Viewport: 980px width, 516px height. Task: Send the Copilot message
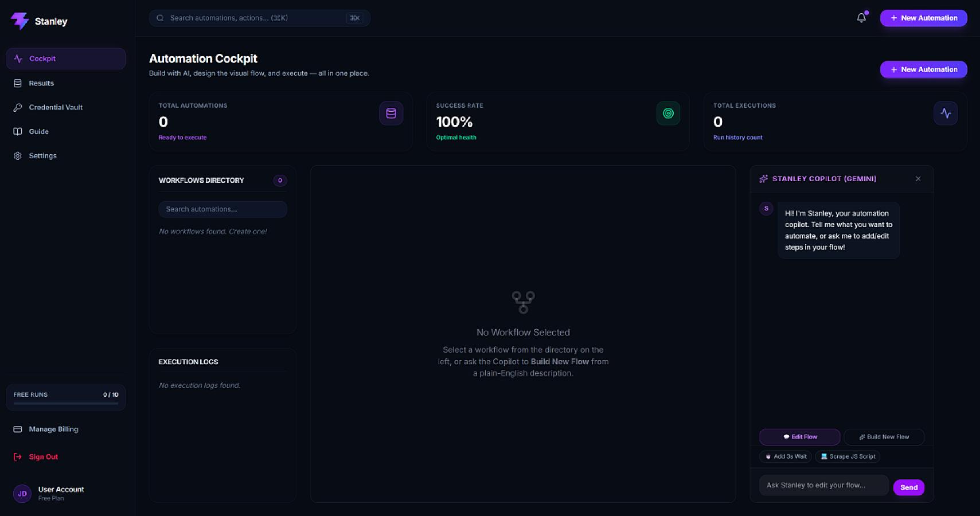tap(909, 487)
